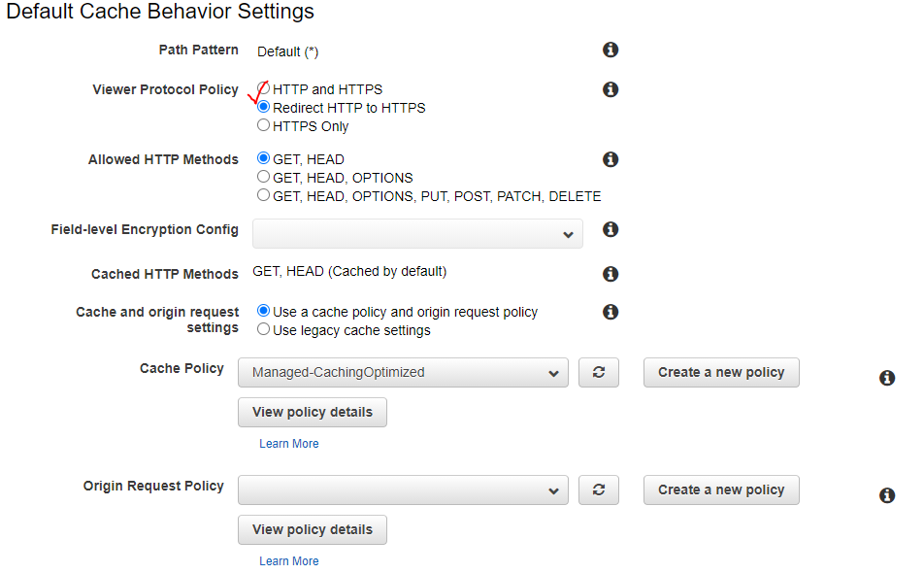Select GET, HEAD, OPTIONS allowed methods

(263, 177)
